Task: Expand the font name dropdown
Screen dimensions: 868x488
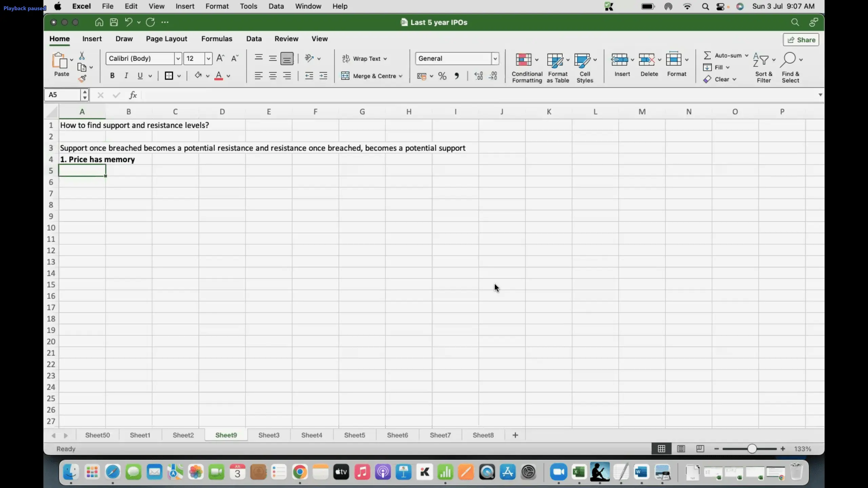Action: tap(178, 58)
